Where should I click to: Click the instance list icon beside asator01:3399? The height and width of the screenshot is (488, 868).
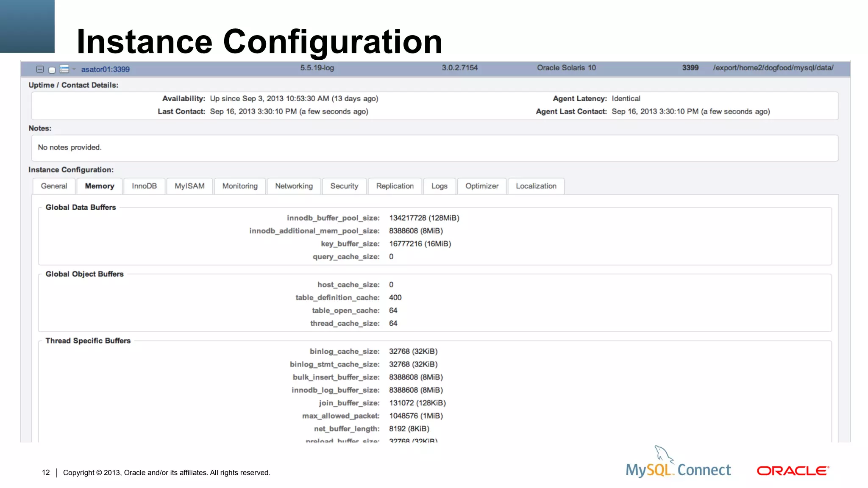(x=64, y=69)
